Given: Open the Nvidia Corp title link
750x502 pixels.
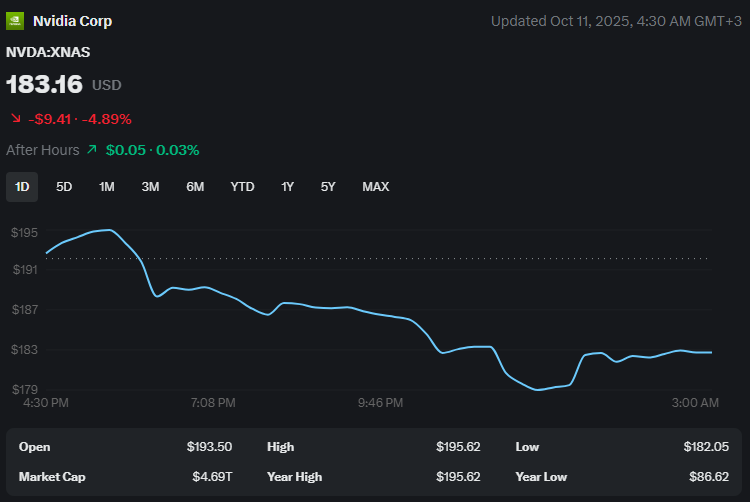Looking at the screenshot, I should [73, 21].
